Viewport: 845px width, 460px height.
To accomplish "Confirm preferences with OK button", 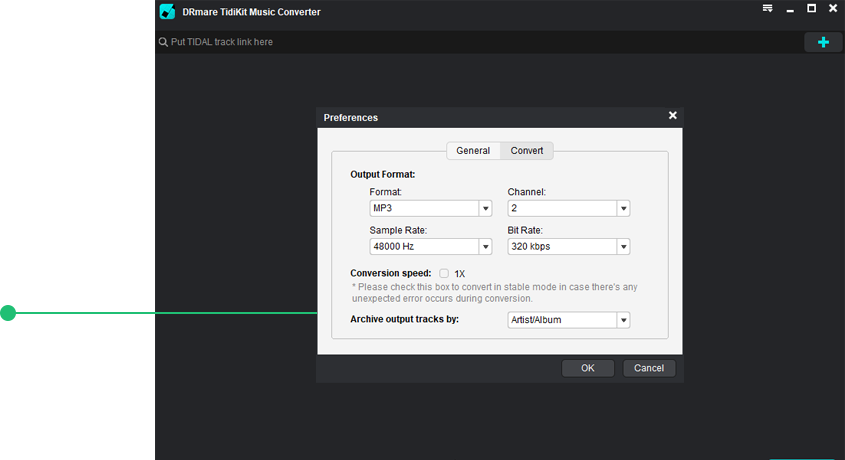I will [587, 368].
